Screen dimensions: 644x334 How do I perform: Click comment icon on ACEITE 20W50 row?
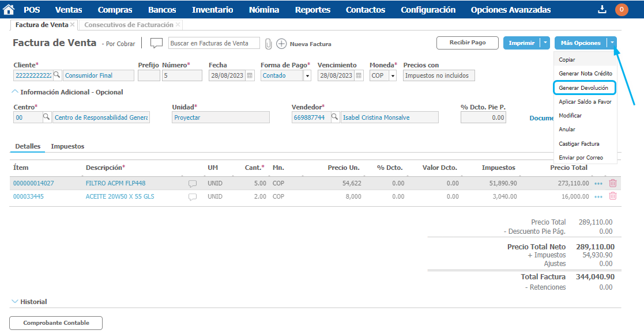pyautogui.click(x=193, y=197)
